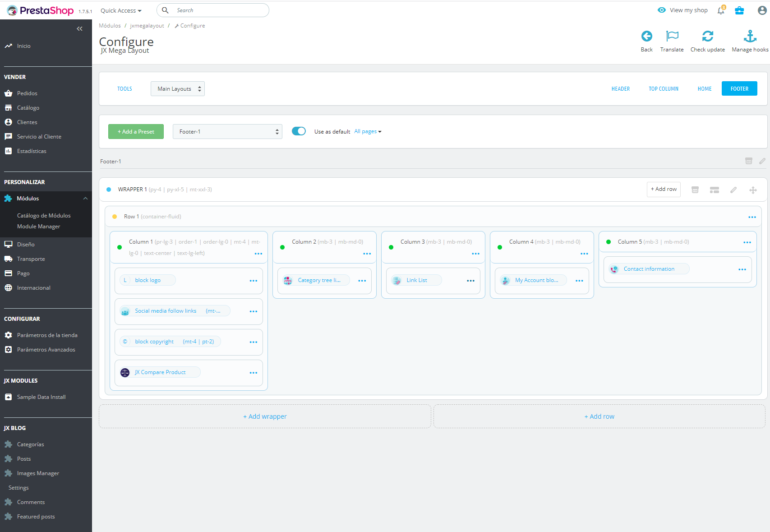Open the Translate flag icon

coord(672,36)
